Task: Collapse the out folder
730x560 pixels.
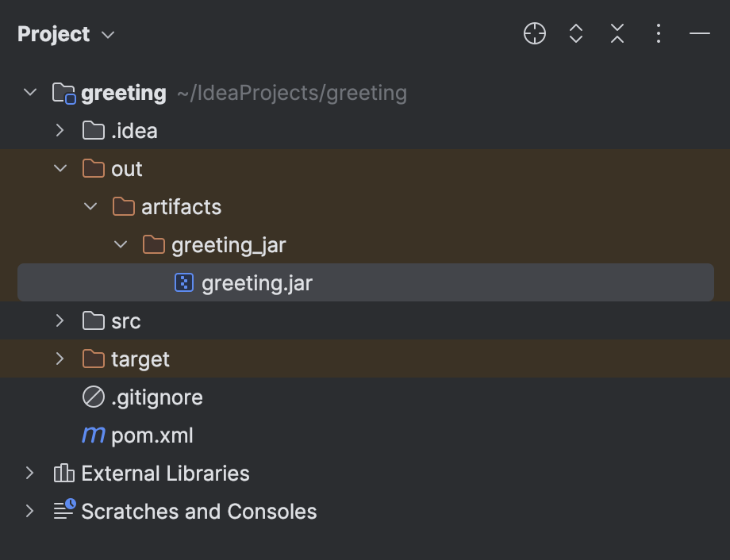Action: (60, 168)
